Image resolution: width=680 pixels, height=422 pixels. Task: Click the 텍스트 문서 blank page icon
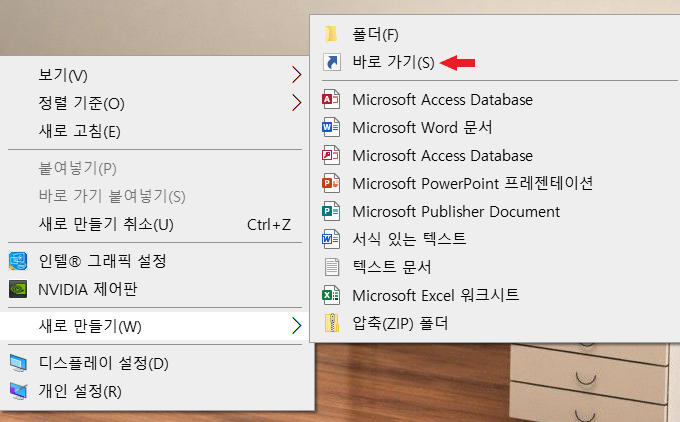(332, 267)
